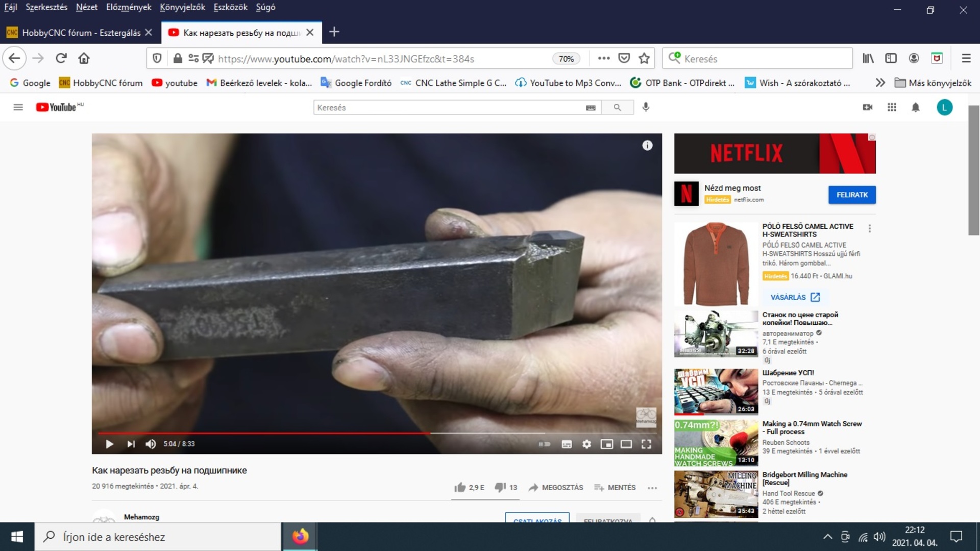Mute the video player volume
The image size is (980, 551).
coord(151,444)
